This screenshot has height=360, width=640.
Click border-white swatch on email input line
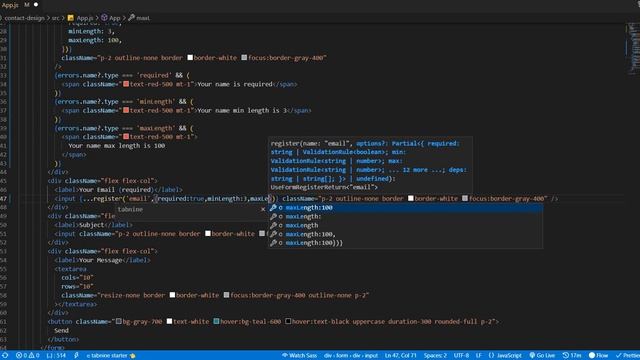(411, 198)
